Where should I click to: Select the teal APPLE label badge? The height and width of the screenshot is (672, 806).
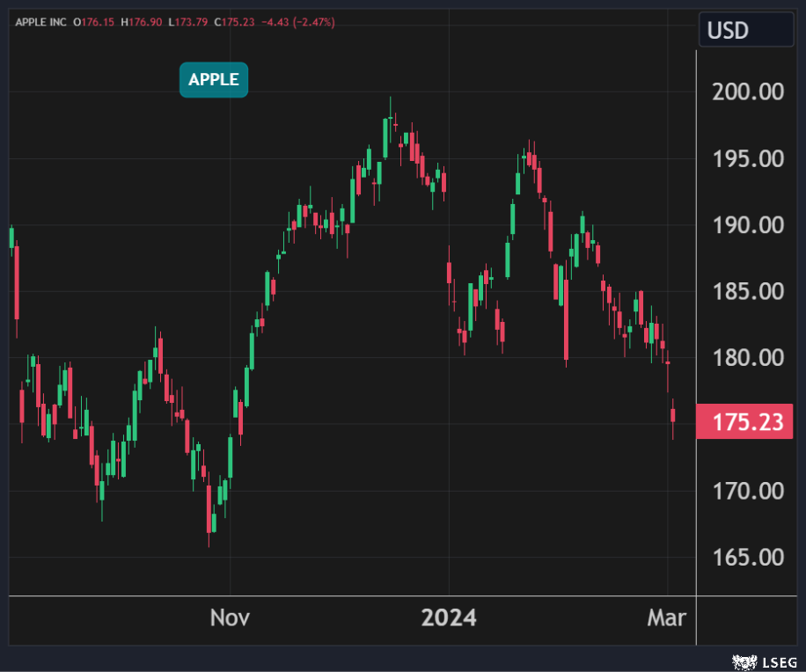(x=214, y=80)
